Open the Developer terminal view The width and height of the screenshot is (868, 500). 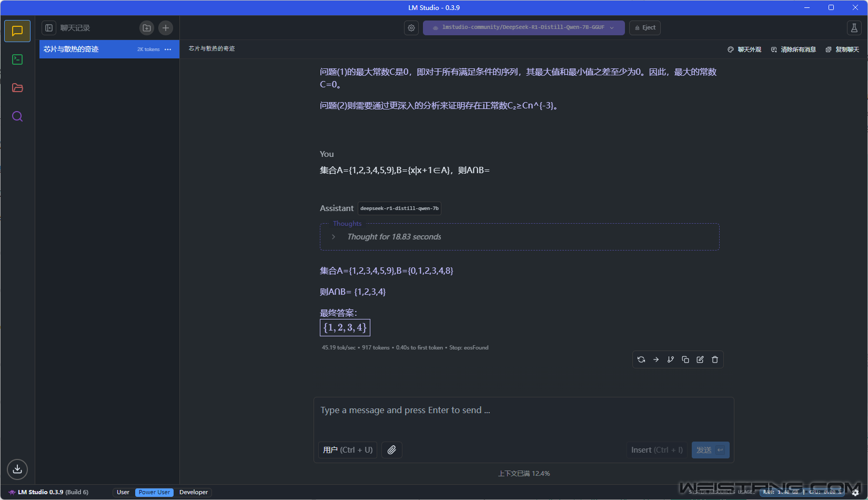click(x=17, y=59)
